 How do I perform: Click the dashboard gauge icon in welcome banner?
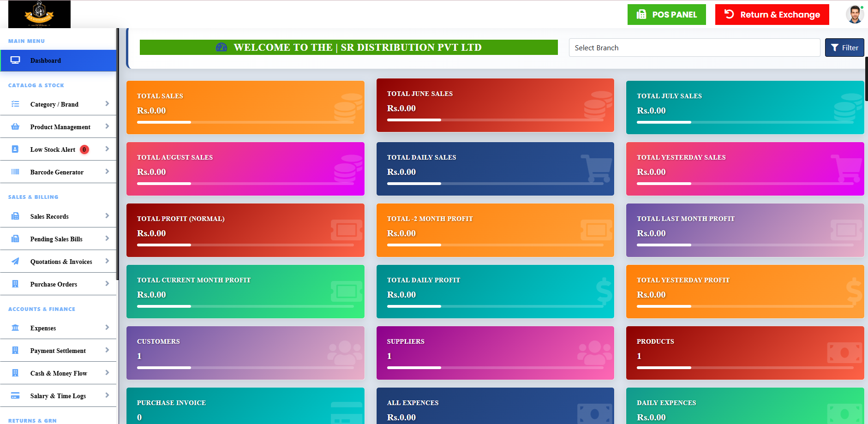[x=221, y=47]
